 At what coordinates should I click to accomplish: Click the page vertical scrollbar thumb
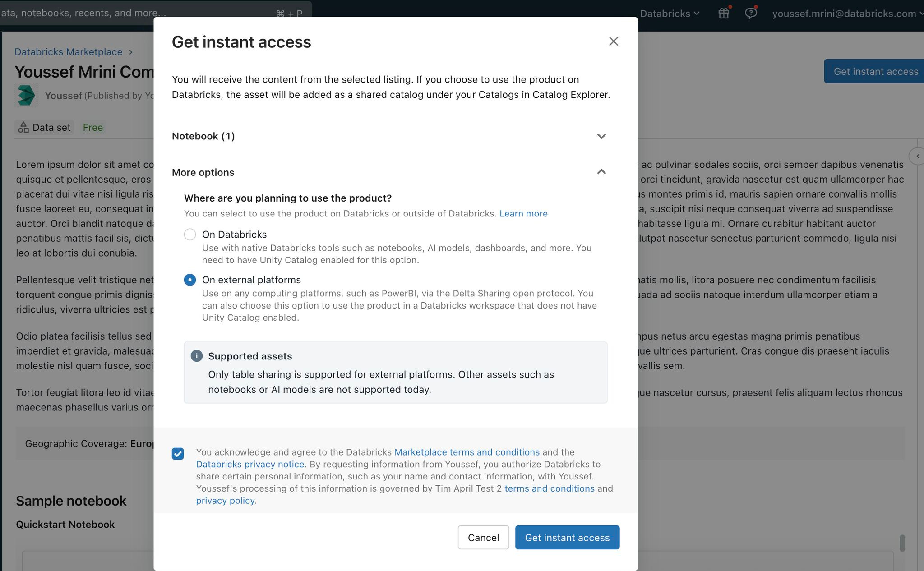click(x=902, y=543)
